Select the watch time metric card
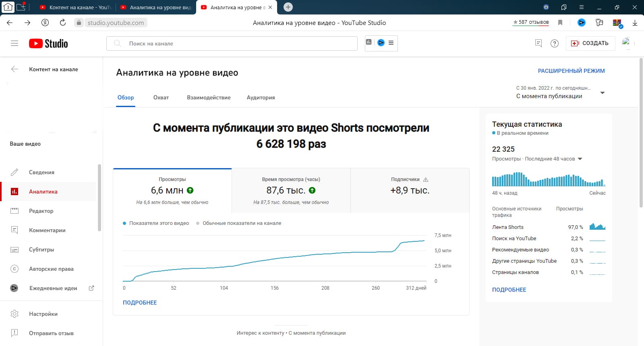 291,190
